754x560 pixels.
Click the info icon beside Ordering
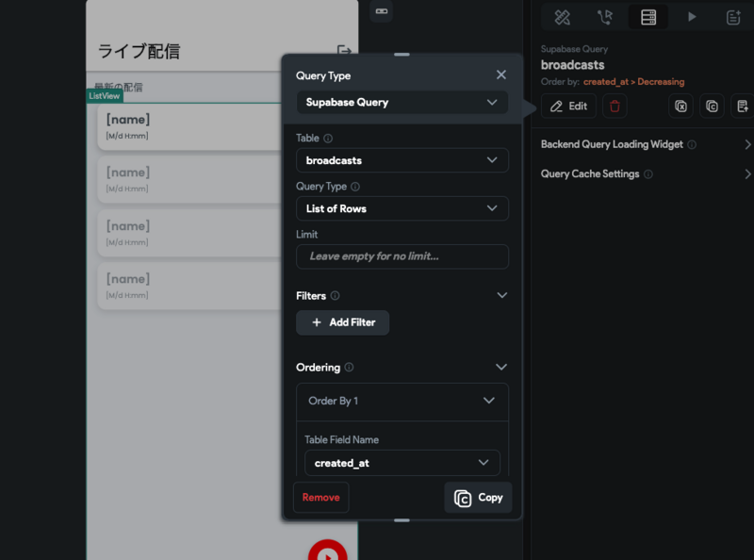click(x=349, y=368)
